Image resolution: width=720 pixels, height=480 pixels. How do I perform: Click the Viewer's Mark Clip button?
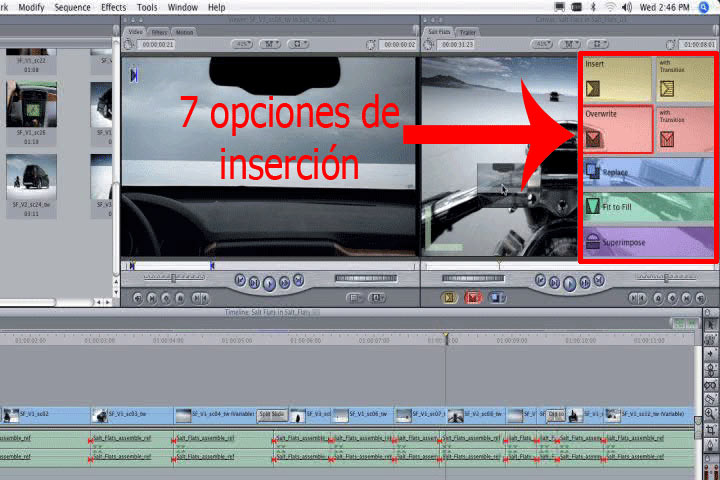tap(152, 299)
